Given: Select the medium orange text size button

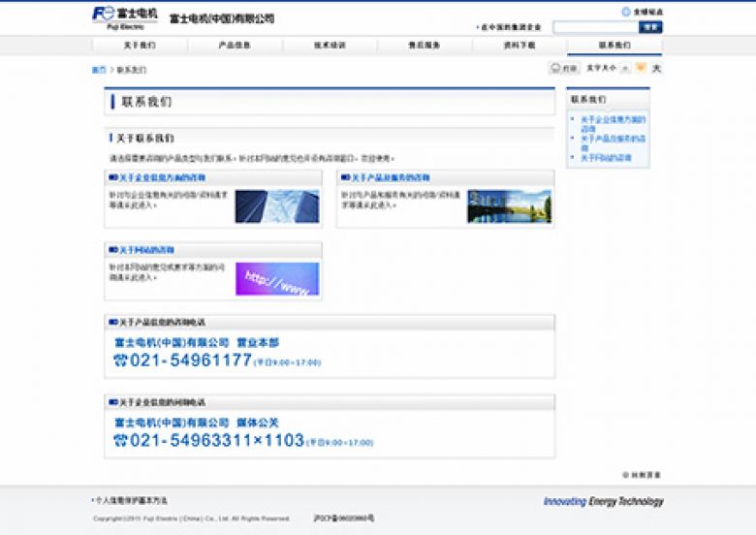Looking at the screenshot, I should pyautogui.click(x=641, y=68).
